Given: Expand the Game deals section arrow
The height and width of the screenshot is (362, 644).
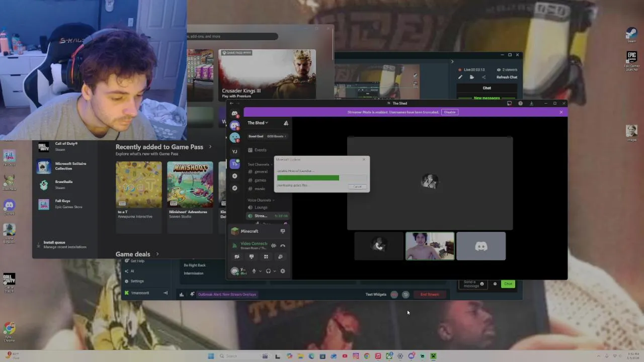Looking at the screenshot, I should point(157,254).
